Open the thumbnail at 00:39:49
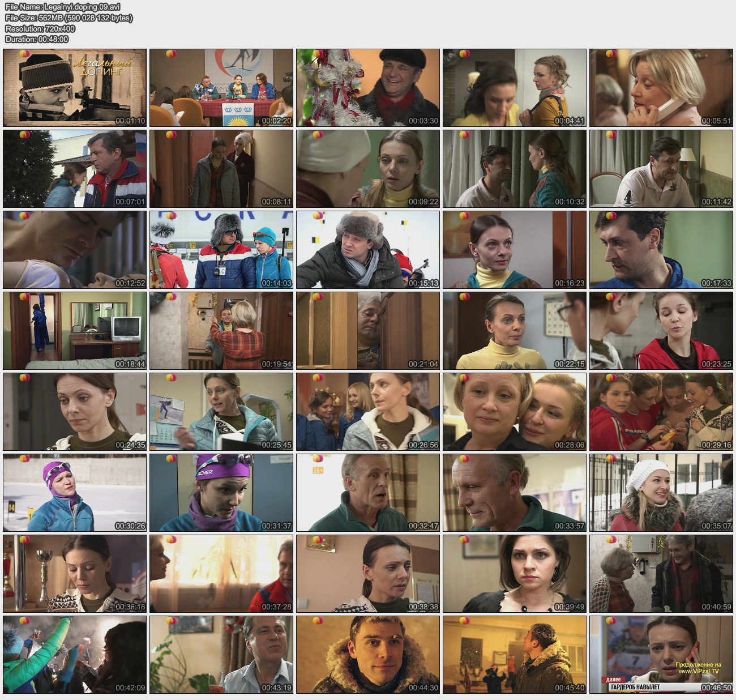Image resolution: width=736 pixels, height=700 pixels. (514, 574)
